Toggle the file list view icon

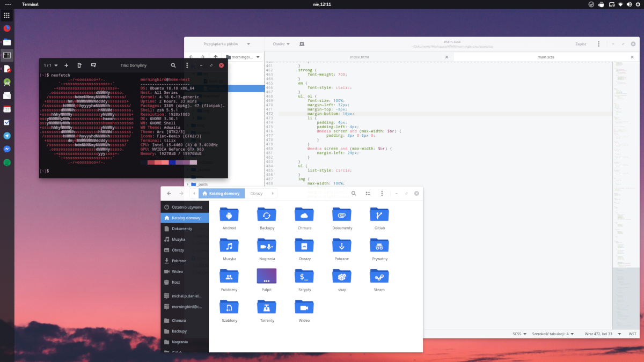click(368, 194)
